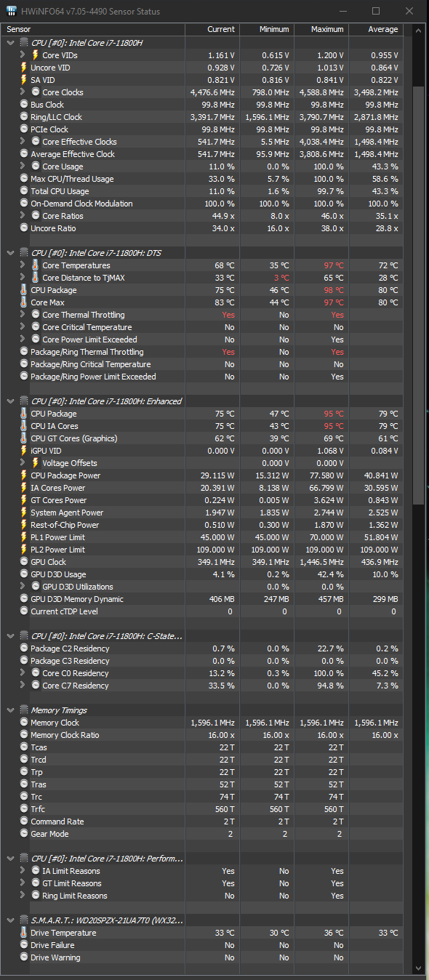
Task: Expand the Core Temperatures row
Action: pyautogui.click(x=23, y=265)
